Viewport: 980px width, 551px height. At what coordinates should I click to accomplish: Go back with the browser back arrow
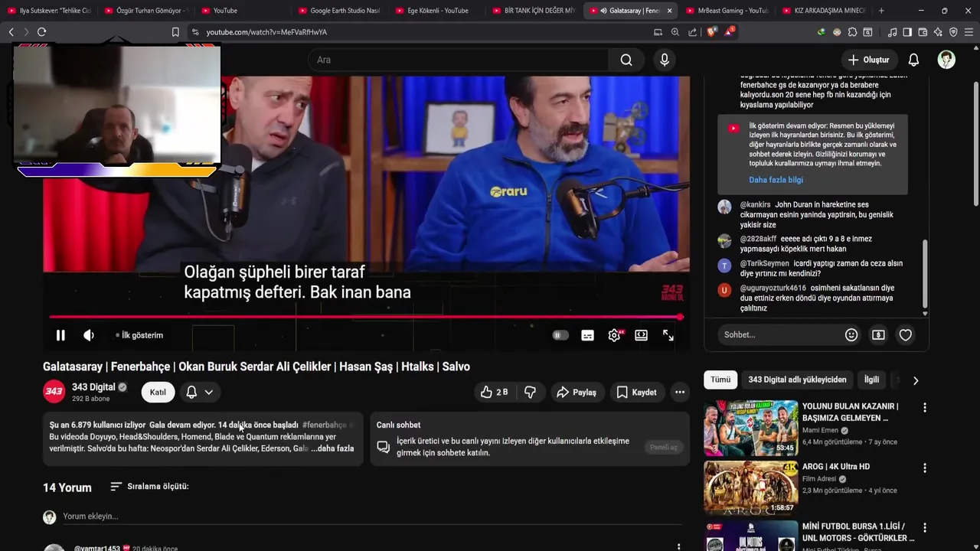pos(11,32)
